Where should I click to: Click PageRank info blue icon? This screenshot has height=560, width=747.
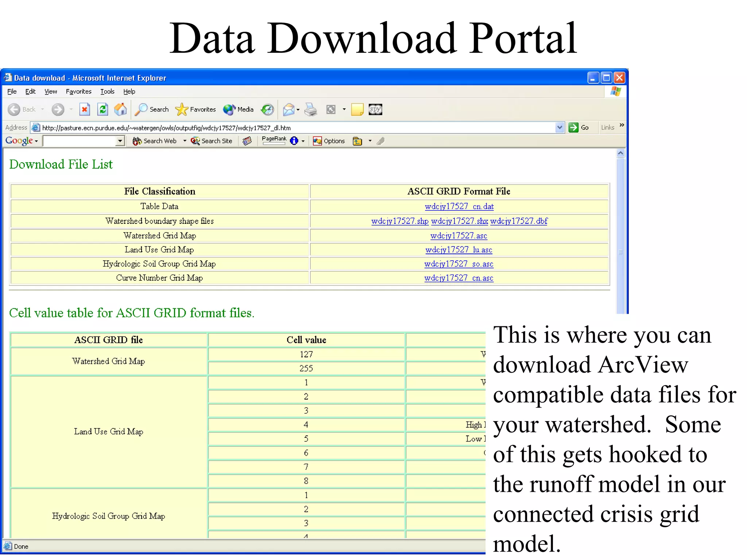294,141
